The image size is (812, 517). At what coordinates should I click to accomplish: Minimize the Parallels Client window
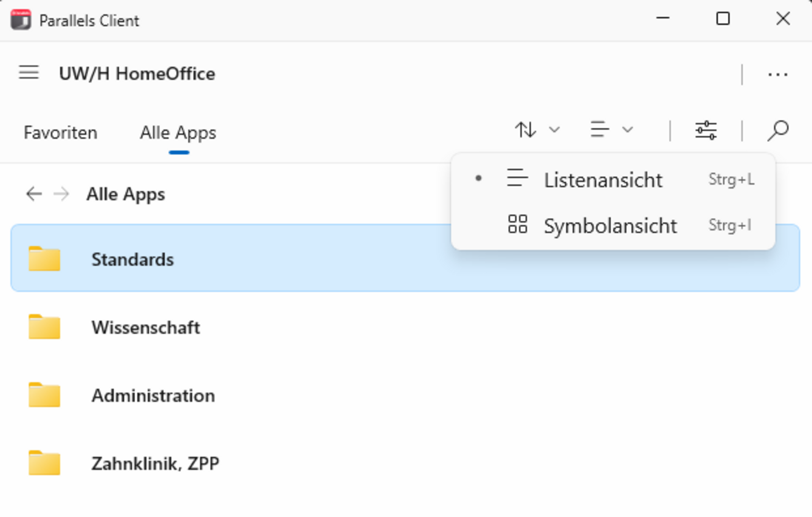pyautogui.click(x=662, y=18)
